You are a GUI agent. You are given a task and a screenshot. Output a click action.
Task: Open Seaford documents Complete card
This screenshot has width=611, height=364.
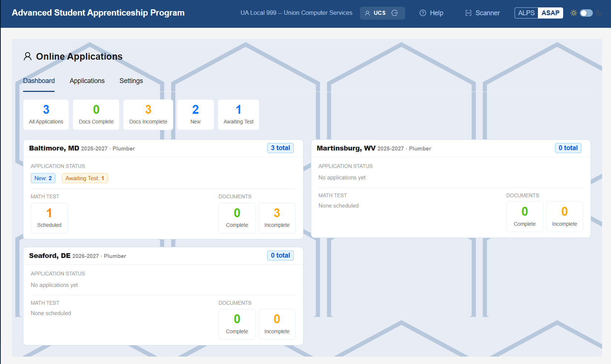tap(237, 324)
